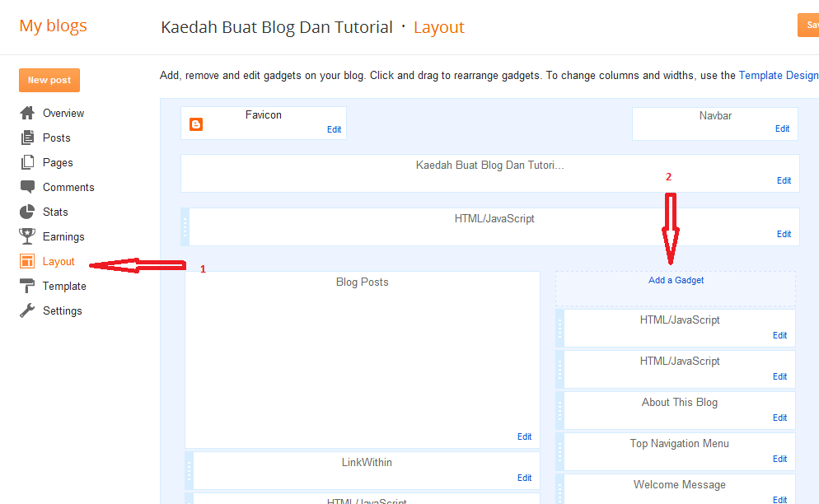Edit the Favicon gadget
Image resolution: width=819 pixels, height=504 pixels.
[335, 129]
